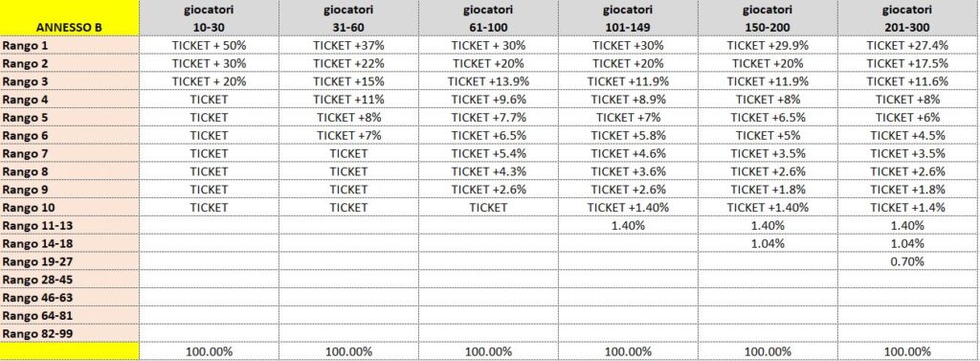Click the TICKET +1.40% cell under 101-149
Image resolution: width=980 pixels, height=361 pixels.
tap(628, 207)
